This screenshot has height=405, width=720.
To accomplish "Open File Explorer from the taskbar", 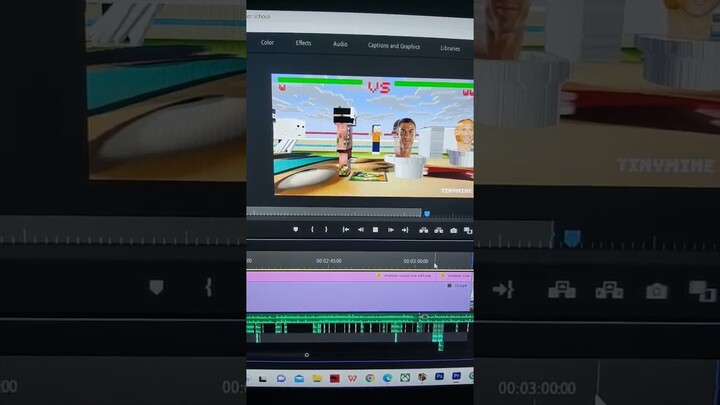I will click(x=317, y=378).
